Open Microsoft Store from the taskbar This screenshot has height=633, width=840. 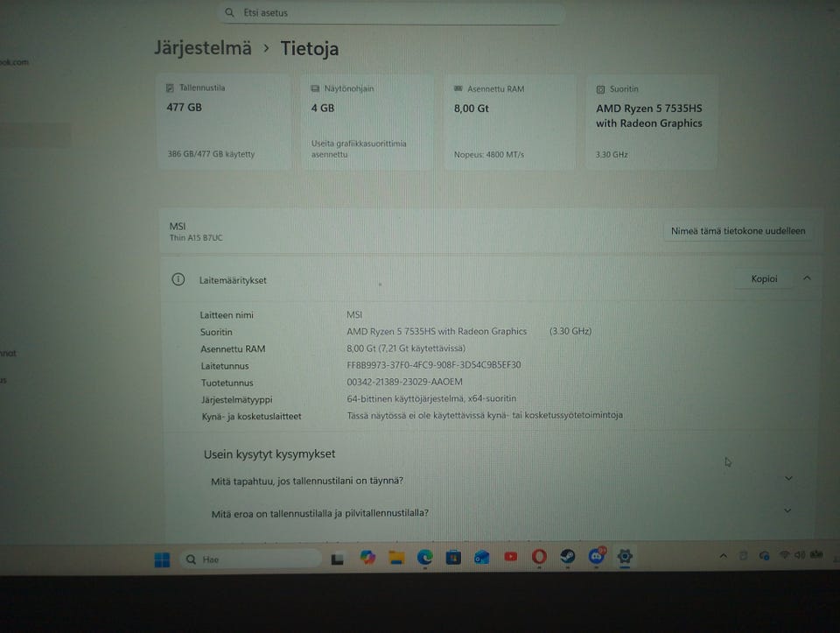453,557
